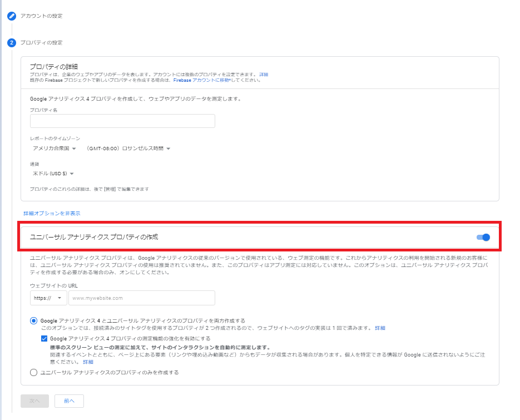Disable the ユニバーサル アナリティクス プロパティの作成 switch
520x420 pixels.
(483, 238)
